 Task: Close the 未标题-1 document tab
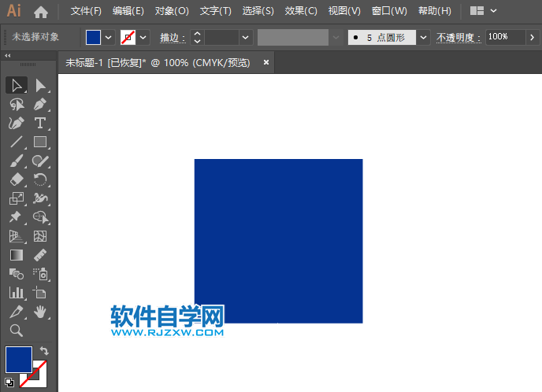[x=266, y=62]
